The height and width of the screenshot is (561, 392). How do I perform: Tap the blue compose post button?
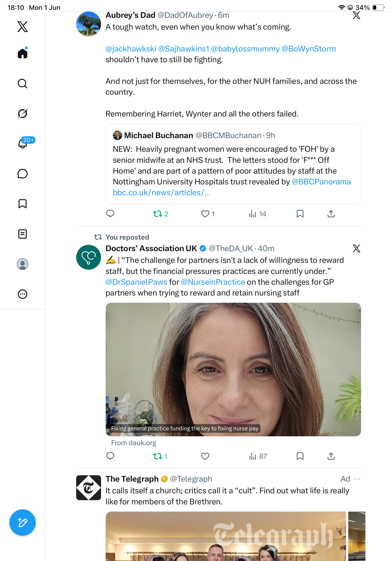click(23, 522)
